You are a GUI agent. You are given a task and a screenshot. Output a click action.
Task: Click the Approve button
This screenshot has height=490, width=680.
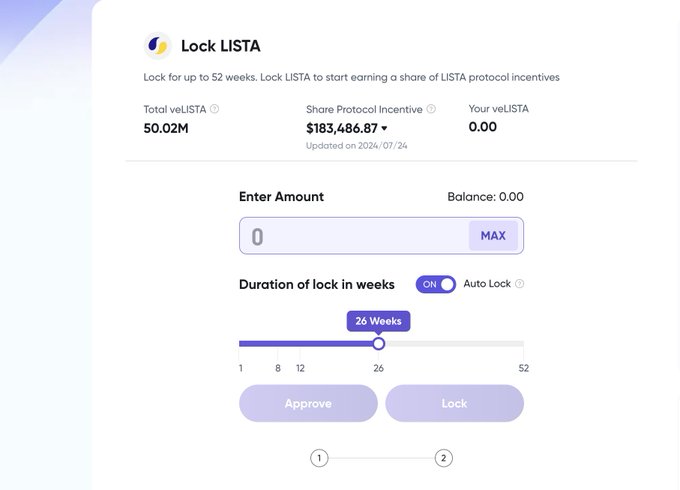point(308,403)
